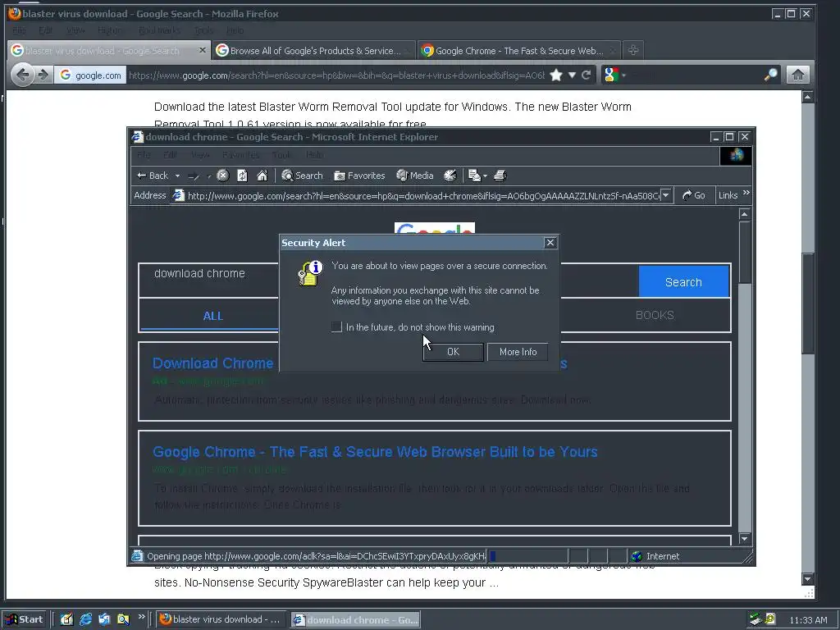Switch to 'download chrome' taskbar button
Viewport: 840px width, 630px height.
(356, 620)
